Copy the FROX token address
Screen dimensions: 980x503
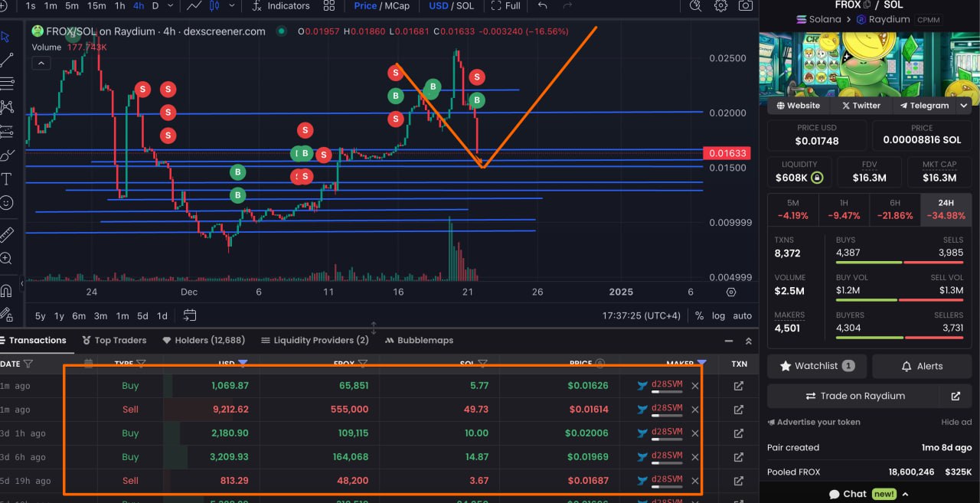pos(867,5)
